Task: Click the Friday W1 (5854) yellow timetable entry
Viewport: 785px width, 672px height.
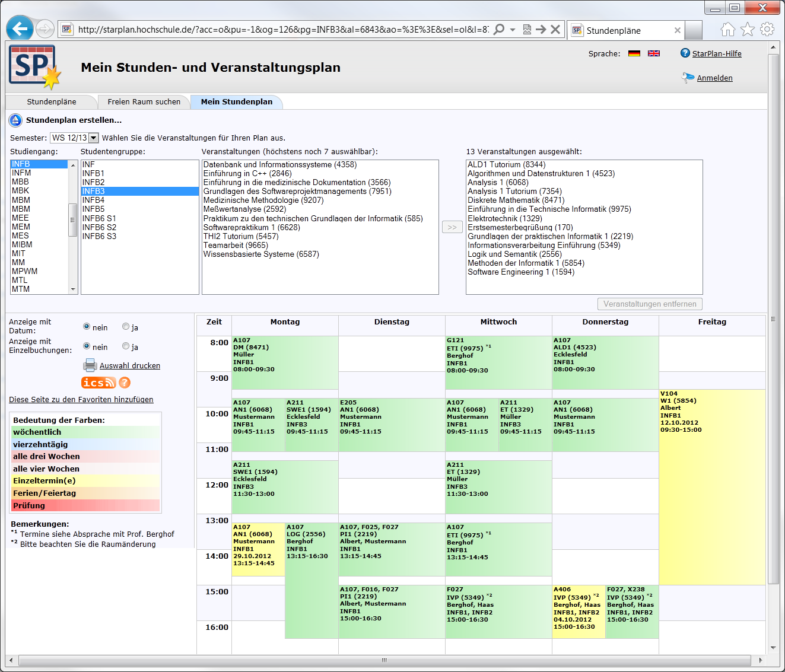Action: tap(712, 487)
